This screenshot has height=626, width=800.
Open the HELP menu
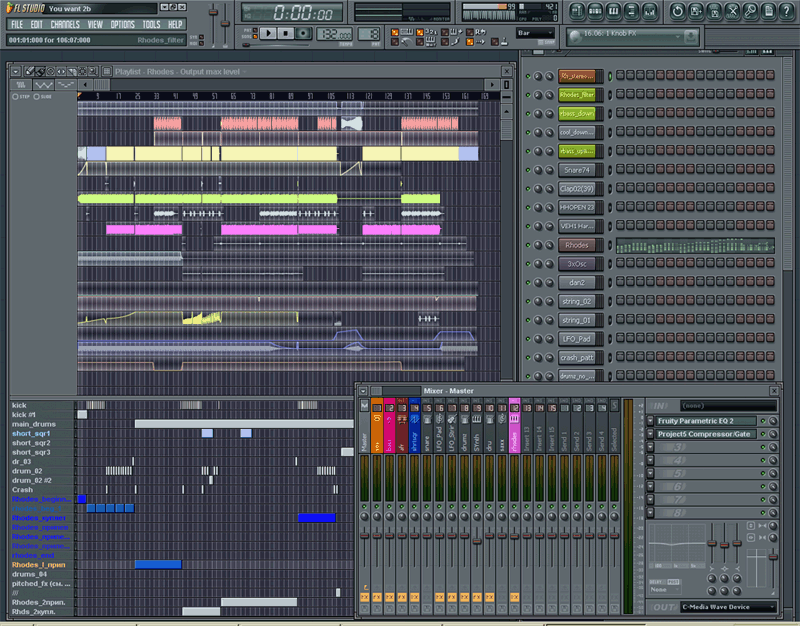pos(175,24)
